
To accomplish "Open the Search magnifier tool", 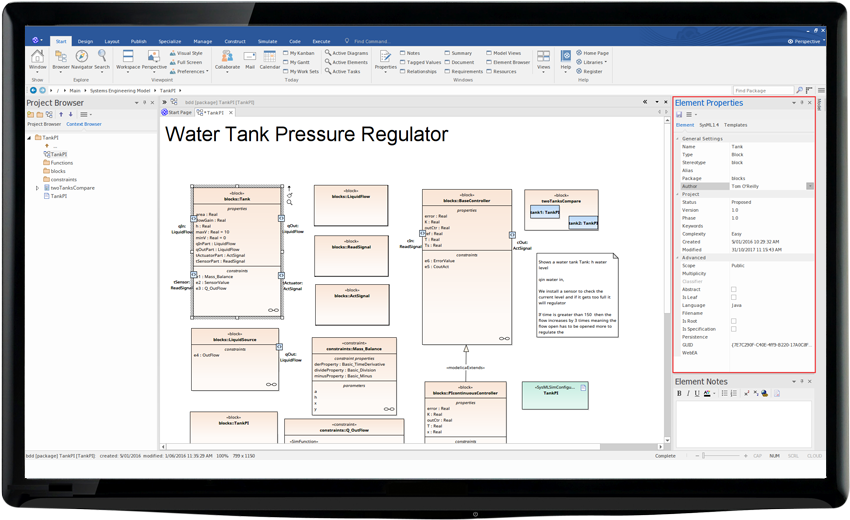I will pos(102,57).
